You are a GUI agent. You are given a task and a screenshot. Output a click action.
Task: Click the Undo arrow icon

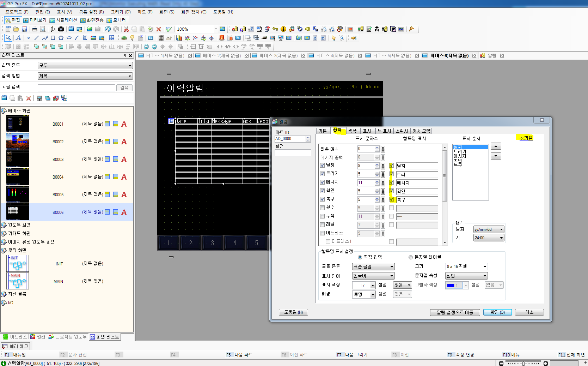point(108,29)
